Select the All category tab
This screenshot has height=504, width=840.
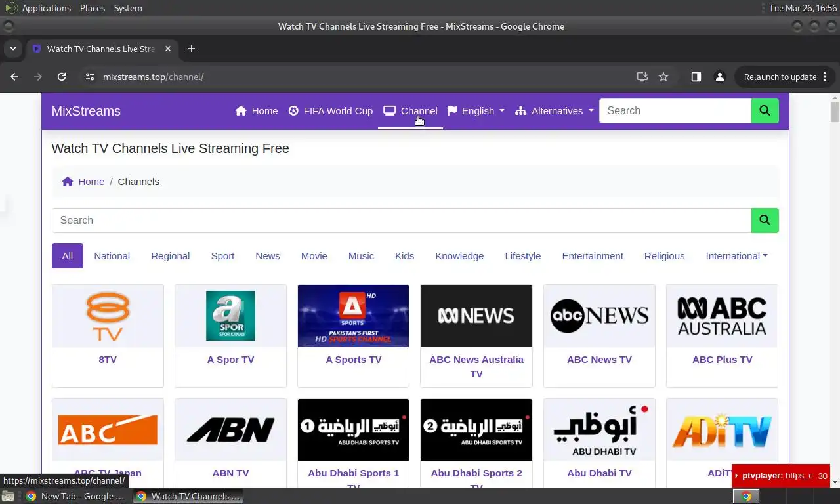pyautogui.click(x=68, y=256)
